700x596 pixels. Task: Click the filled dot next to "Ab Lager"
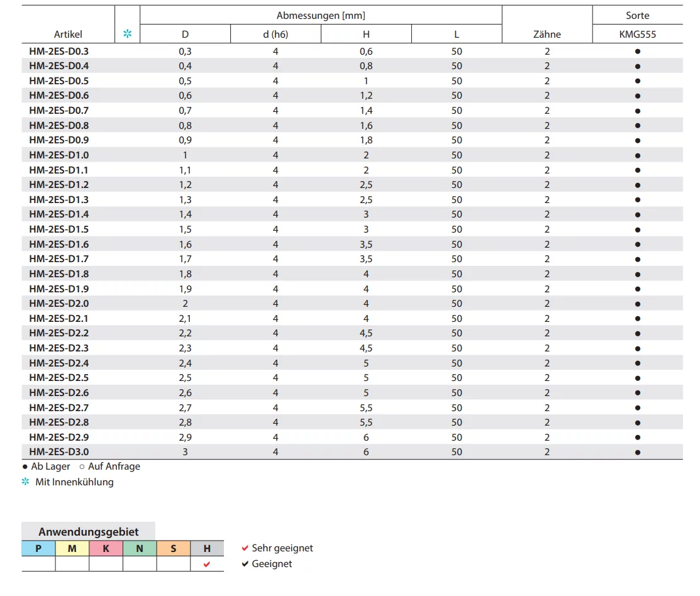tap(25, 467)
